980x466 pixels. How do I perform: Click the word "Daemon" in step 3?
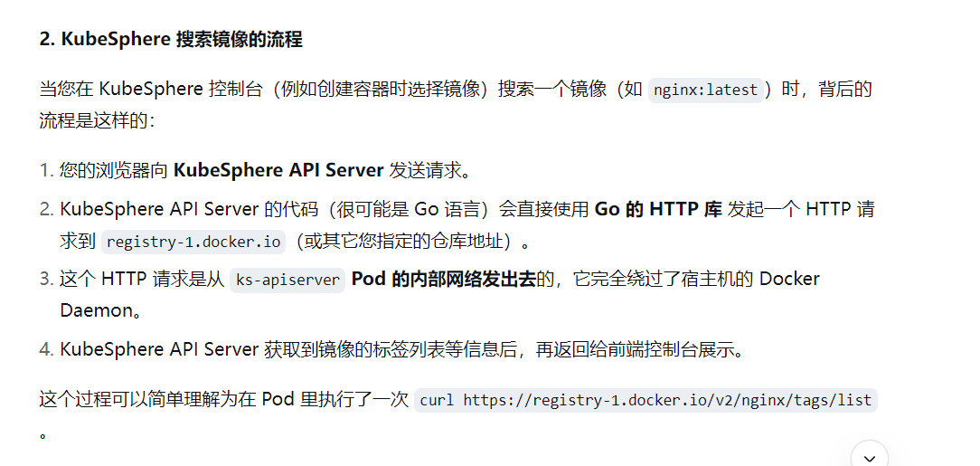pyautogui.click(x=96, y=310)
